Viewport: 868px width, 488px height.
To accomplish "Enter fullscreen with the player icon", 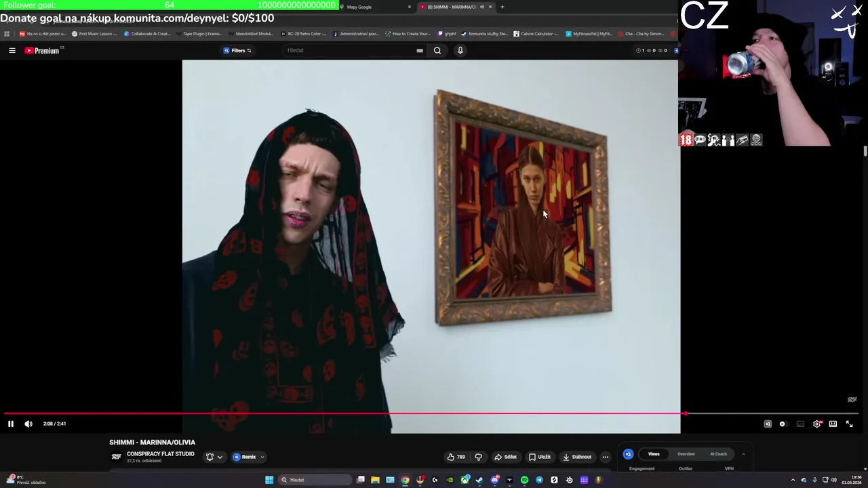I will 849,424.
